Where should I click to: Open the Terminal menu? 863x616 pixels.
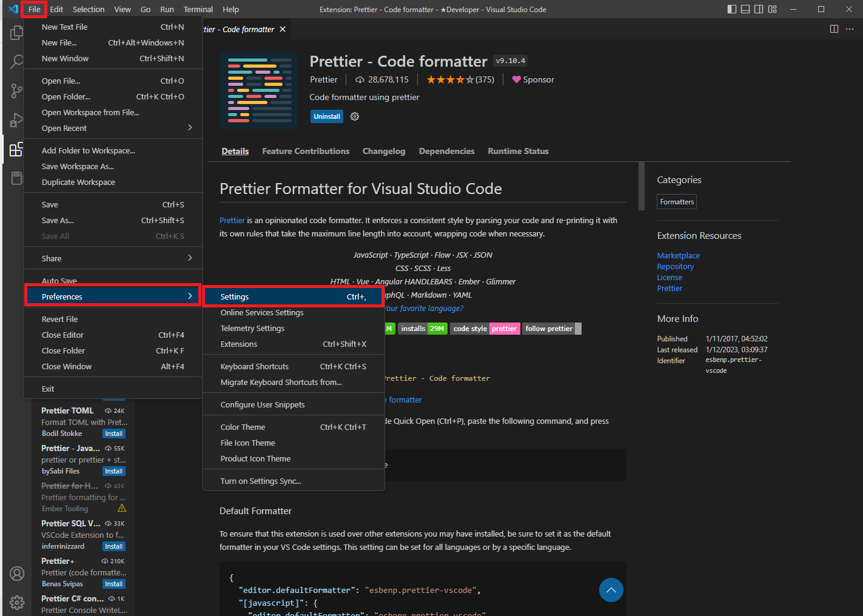[x=198, y=9]
